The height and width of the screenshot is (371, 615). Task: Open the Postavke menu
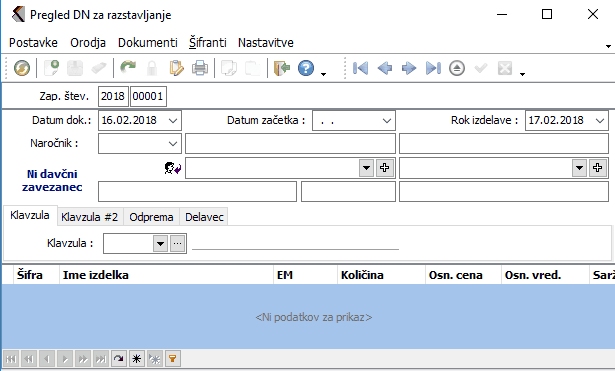[33, 42]
